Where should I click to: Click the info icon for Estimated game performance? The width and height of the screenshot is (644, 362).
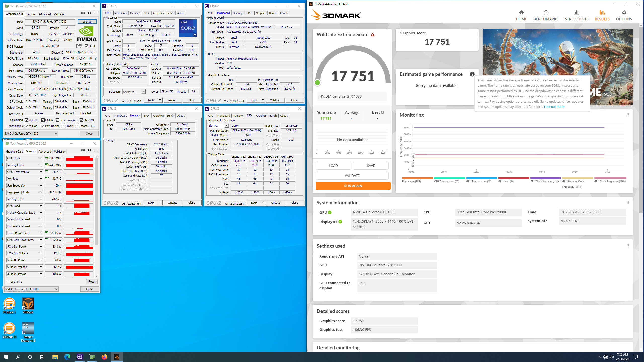[x=472, y=74]
